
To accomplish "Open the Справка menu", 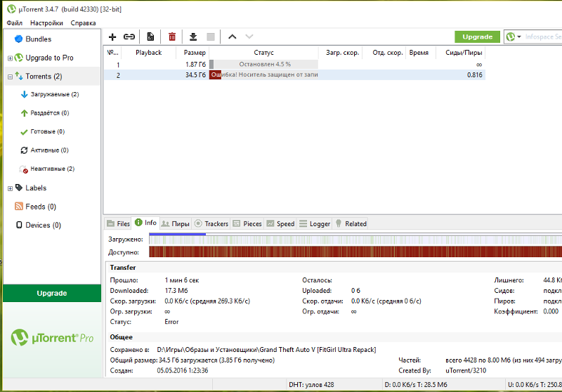I will pyautogui.click(x=83, y=23).
